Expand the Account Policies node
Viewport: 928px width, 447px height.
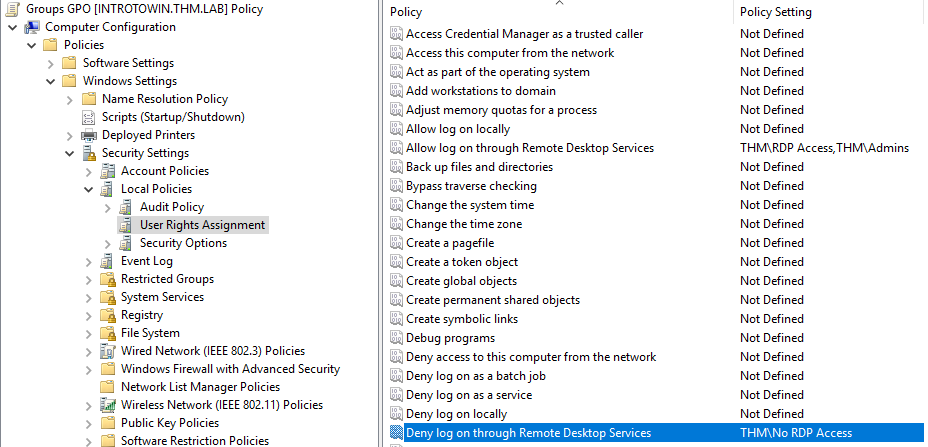coord(88,171)
